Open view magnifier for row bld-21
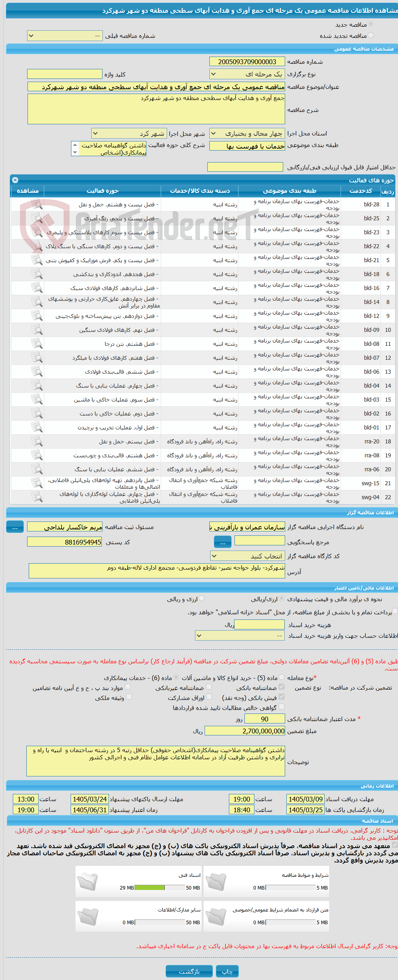Viewport: 398px width, 980px height. point(37,260)
